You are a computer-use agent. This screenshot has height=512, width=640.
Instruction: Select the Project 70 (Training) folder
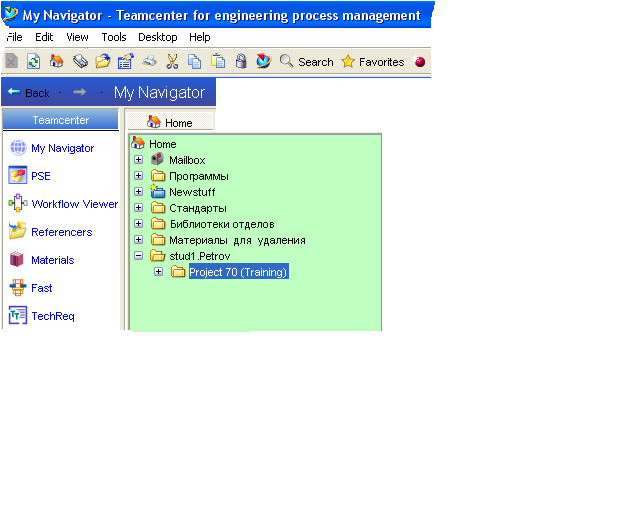[x=239, y=272]
